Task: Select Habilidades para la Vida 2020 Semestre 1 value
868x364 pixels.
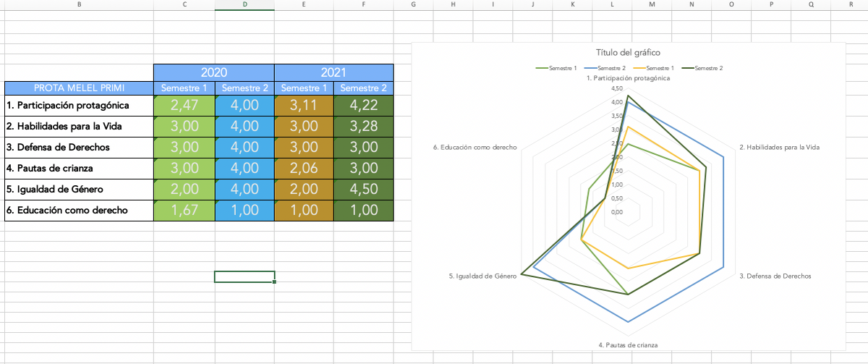Action: click(x=184, y=127)
